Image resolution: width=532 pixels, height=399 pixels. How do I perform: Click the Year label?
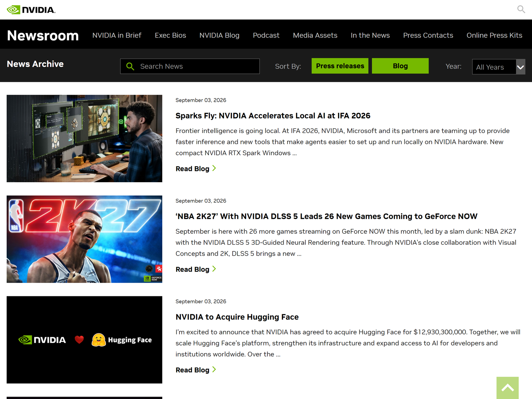[x=454, y=66]
